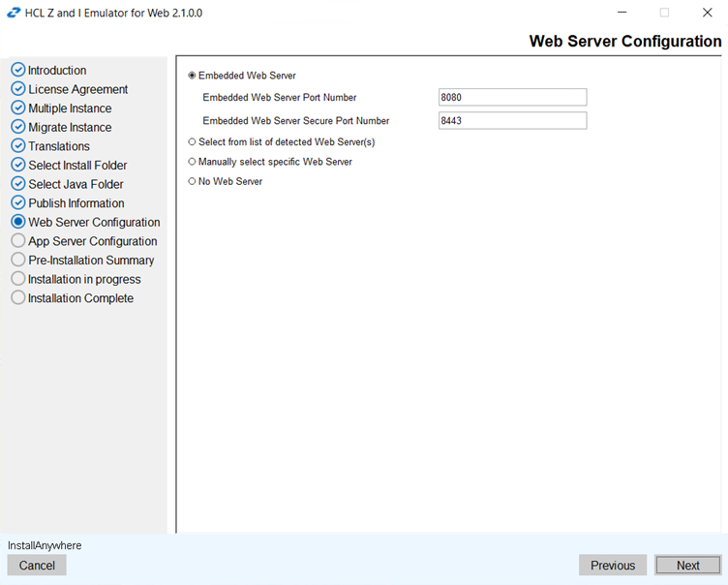The image size is (728, 585).
Task: Click the App Server Configuration step circle
Action: [18, 241]
